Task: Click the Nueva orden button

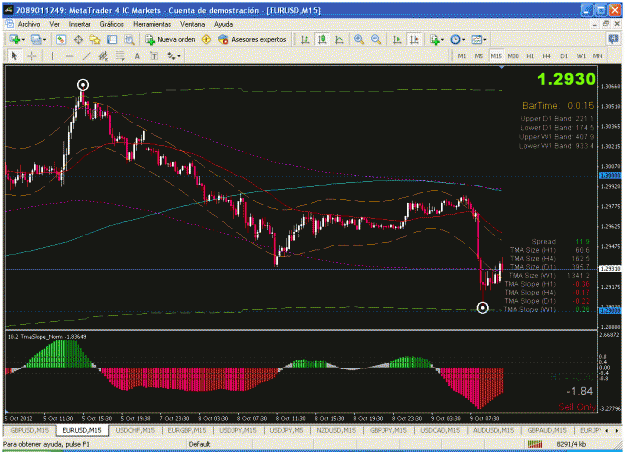Action: click(170, 39)
